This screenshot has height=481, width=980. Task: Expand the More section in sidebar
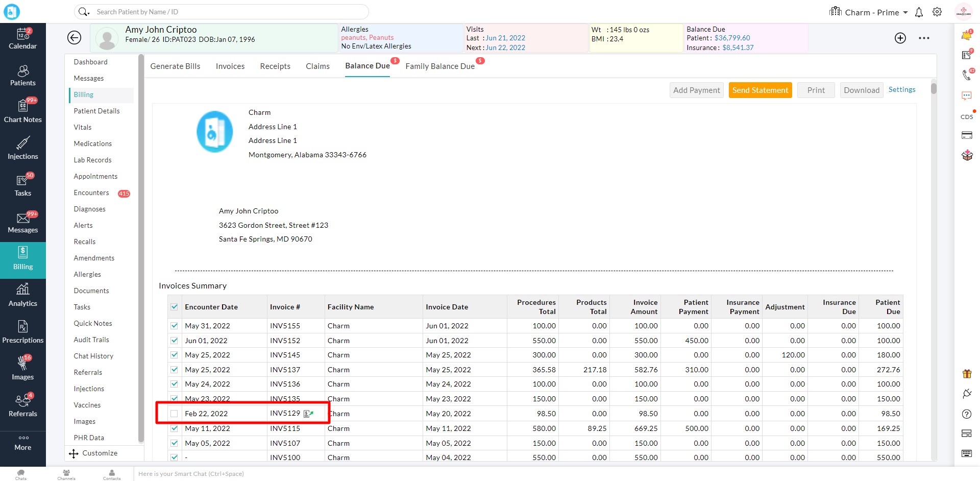point(22,443)
